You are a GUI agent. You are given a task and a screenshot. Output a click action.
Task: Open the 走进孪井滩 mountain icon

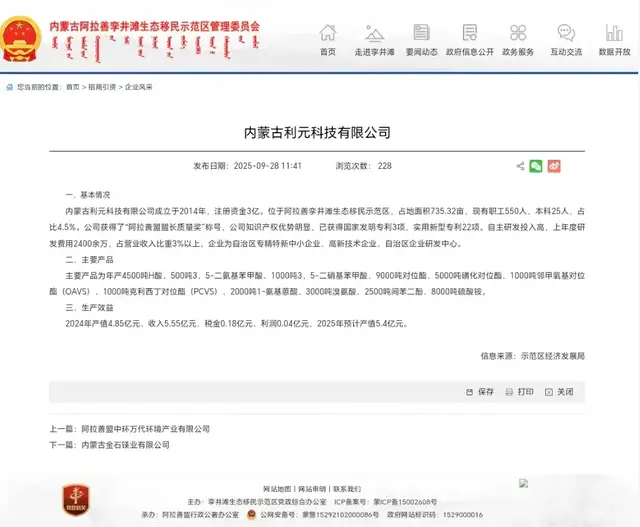(374, 33)
